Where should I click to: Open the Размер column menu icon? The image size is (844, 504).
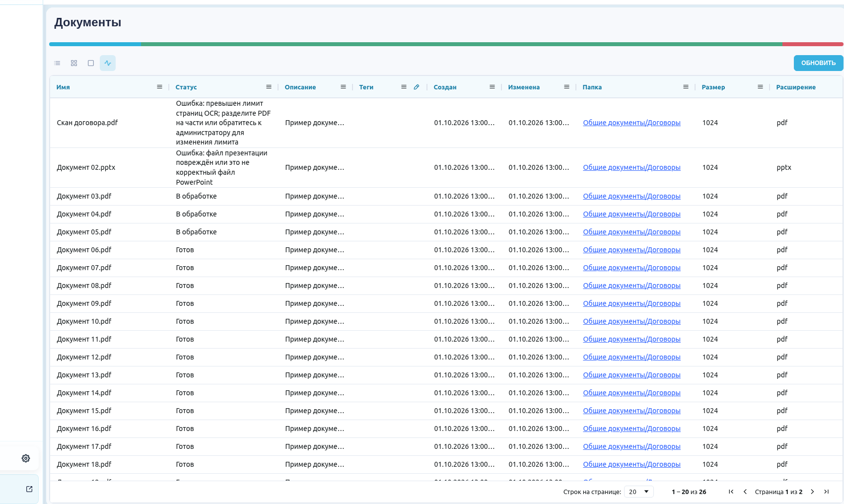(x=760, y=87)
